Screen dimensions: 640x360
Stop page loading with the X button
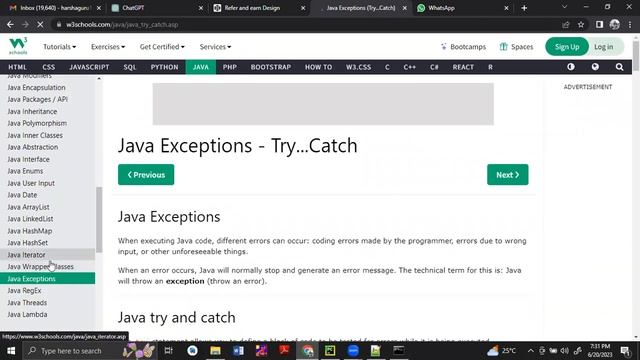click(40, 24)
